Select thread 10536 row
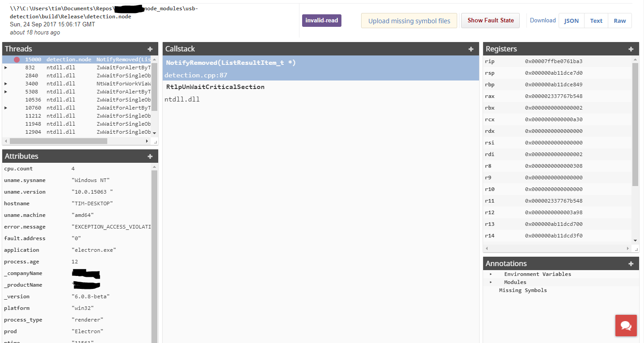This screenshot has width=644, height=343. click(77, 100)
